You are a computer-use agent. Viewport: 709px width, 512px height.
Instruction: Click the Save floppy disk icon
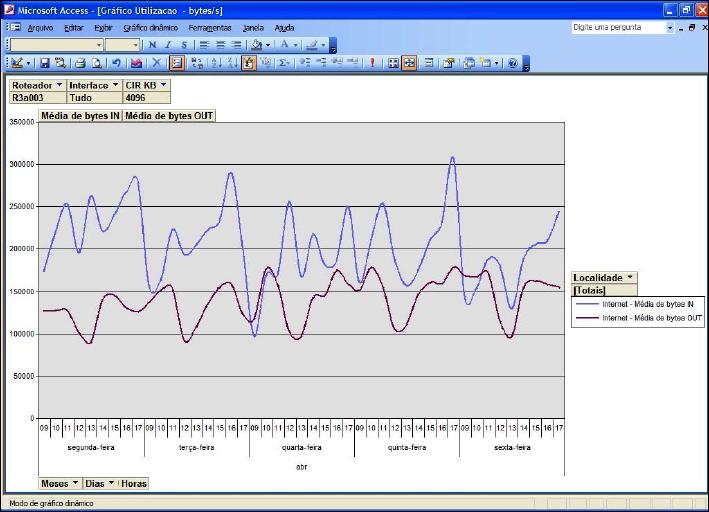point(44,63)
